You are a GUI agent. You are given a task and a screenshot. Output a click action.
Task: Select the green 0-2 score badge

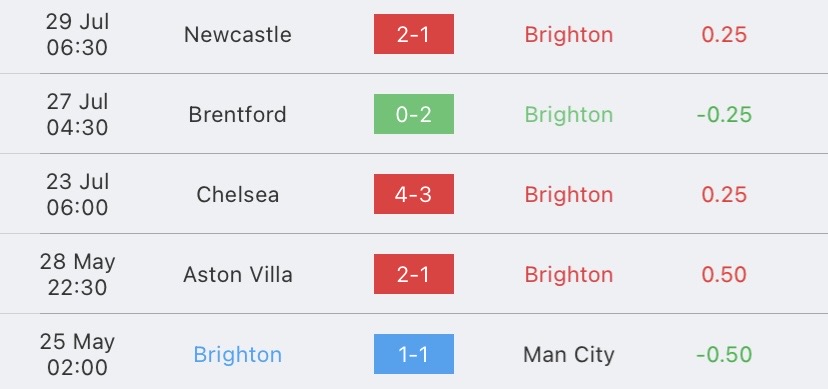tap(413, 114)
